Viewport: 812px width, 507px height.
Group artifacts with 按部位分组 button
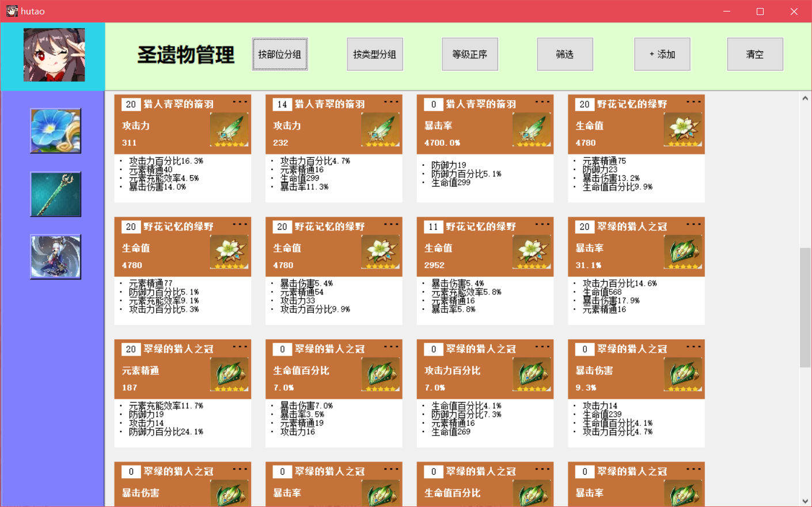pos(280,54)
